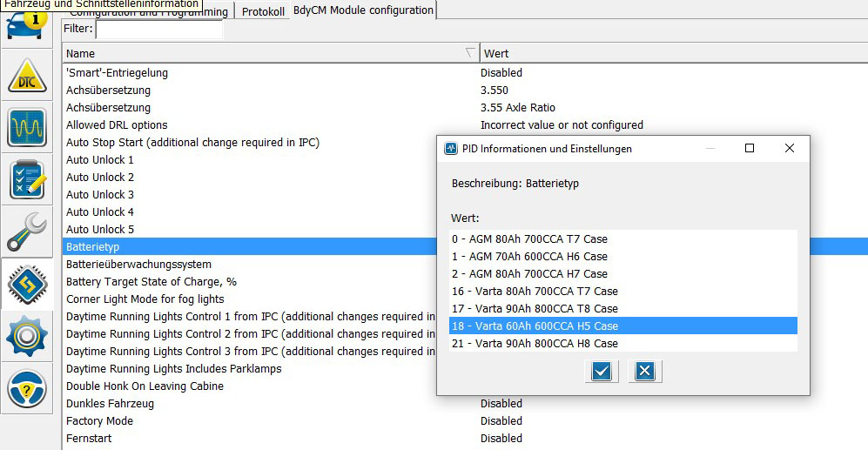868x450 pixels.
Task: Open the wrench service functions section
Action: 27,232
